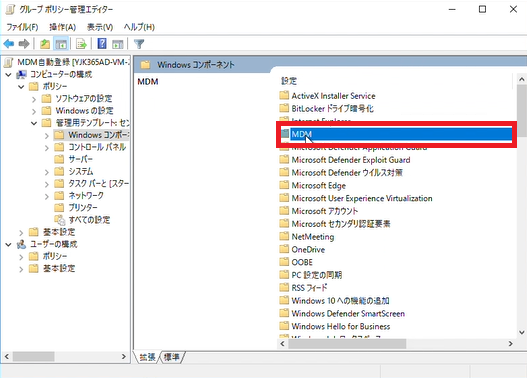
Task: Collapse the ポリシー node under コンピューターの構成
Action: tap(21, 87)
